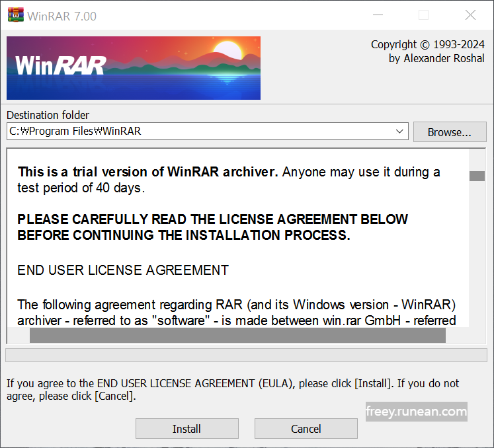Click the Cancel button
The image size is (494, 448).
pyautogui.click(x=306, y=428)
